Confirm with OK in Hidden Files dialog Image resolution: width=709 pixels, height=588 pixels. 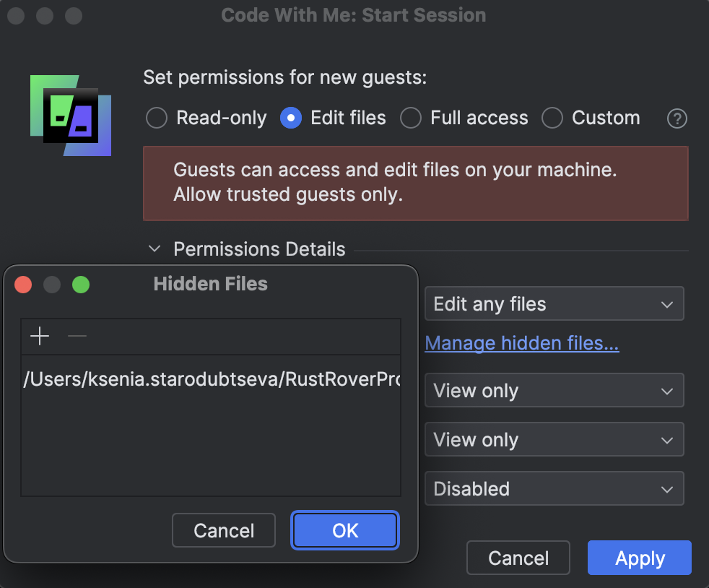(344, 530)
